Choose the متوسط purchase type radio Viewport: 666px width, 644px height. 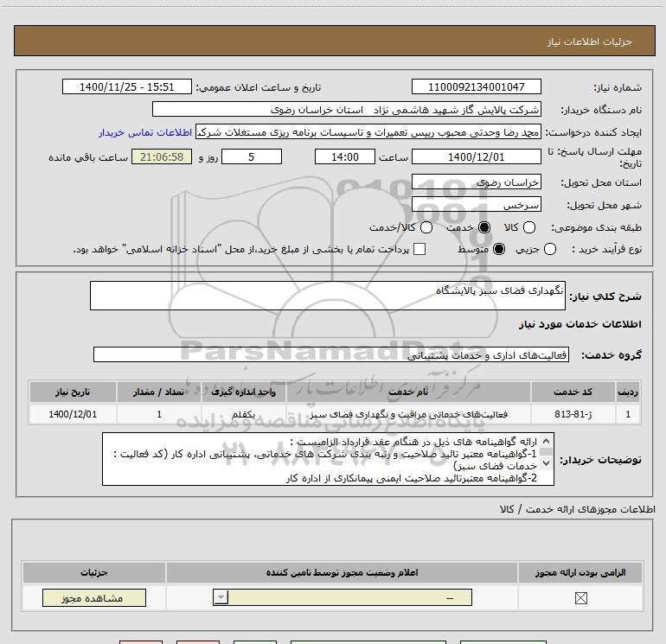point(499,249)
